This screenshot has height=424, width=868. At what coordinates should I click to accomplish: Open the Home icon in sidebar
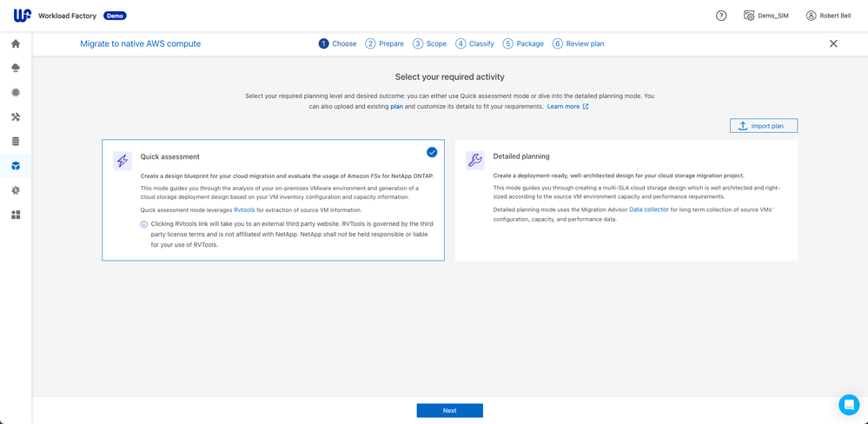(x=16, y=43)
